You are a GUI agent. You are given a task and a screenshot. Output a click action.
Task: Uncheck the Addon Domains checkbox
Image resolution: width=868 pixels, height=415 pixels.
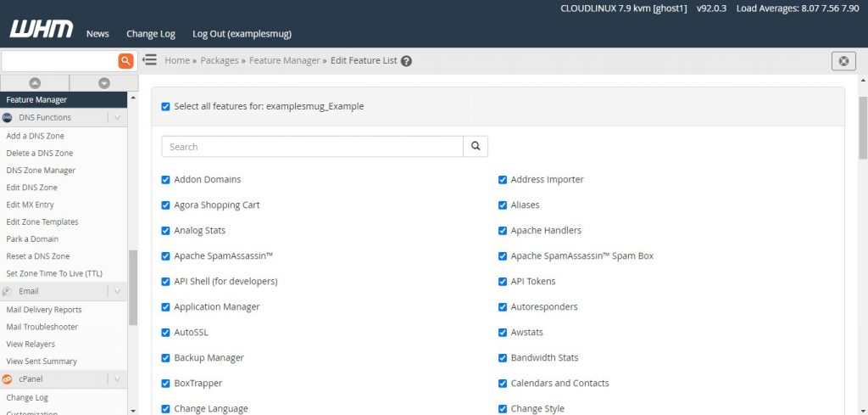[x=166, y=180]
